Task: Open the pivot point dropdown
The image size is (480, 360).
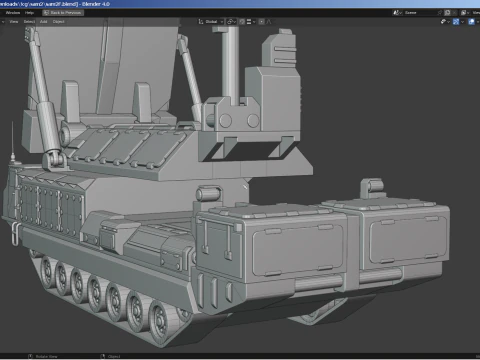Action: [232, 22]
